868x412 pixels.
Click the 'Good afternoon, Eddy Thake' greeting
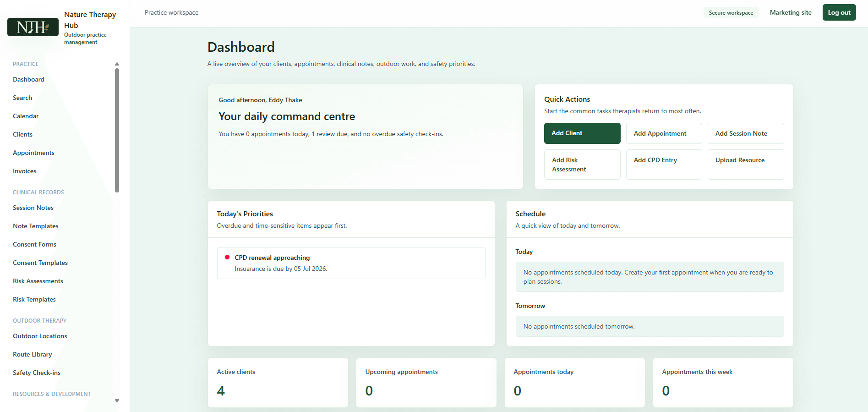pyautogui.click(x=260, y=100)
